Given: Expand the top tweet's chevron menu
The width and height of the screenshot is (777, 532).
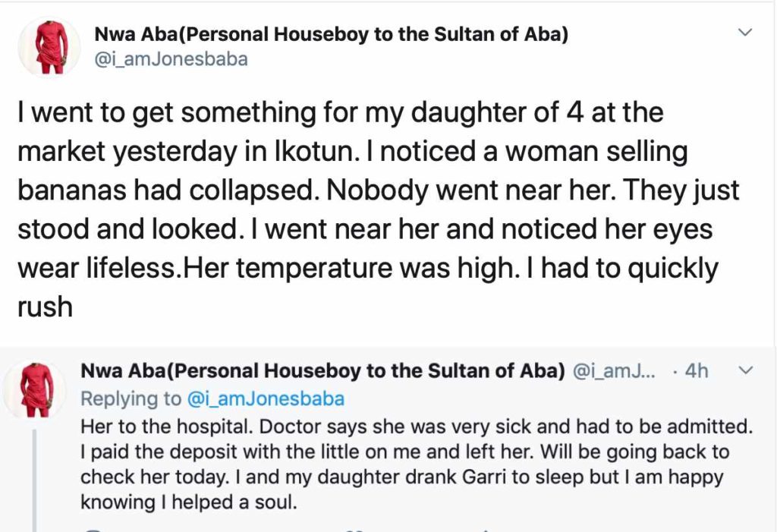Looking at the screenshot, I should [745, 33].
